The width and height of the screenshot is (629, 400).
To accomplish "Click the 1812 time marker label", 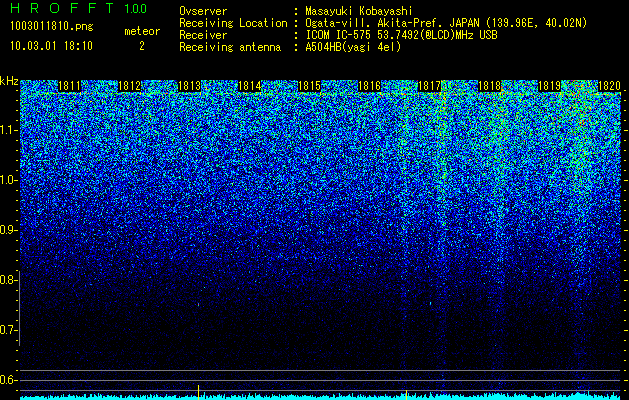I will 130,86.
